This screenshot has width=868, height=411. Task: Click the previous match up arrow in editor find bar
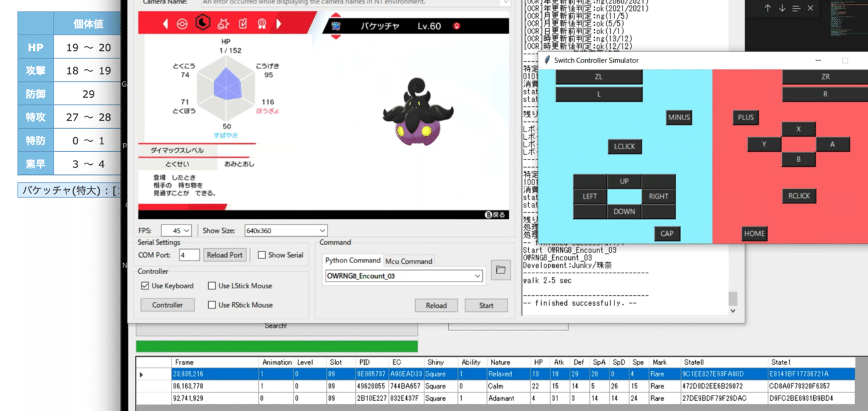[768, 8]
